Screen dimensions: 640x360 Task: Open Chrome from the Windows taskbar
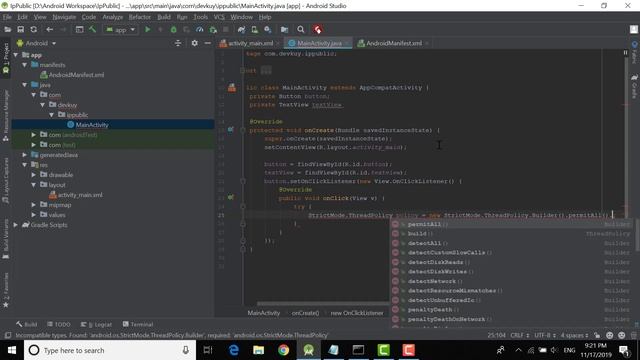[x=283, y=350]
